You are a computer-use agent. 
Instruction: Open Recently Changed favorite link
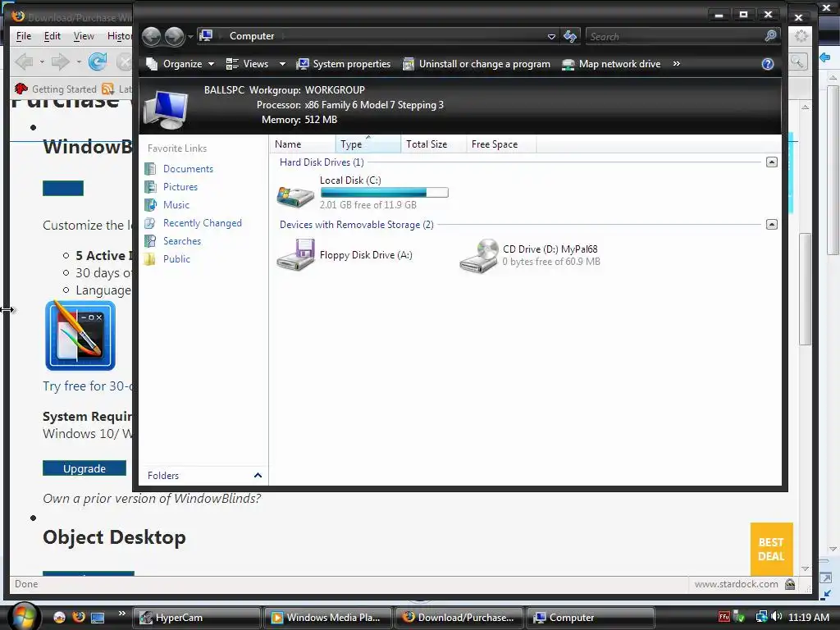coord(203,223)
